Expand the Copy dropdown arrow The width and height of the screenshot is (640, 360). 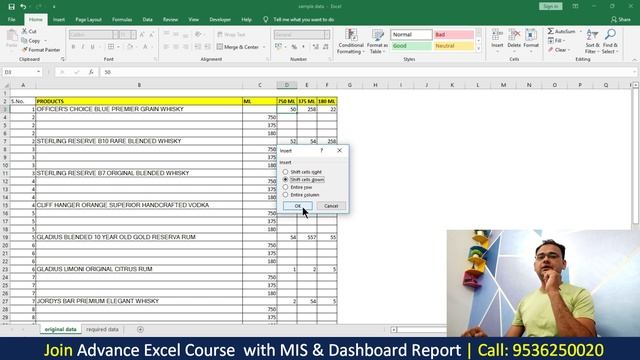pyautogui.click(x=45, y=41)
